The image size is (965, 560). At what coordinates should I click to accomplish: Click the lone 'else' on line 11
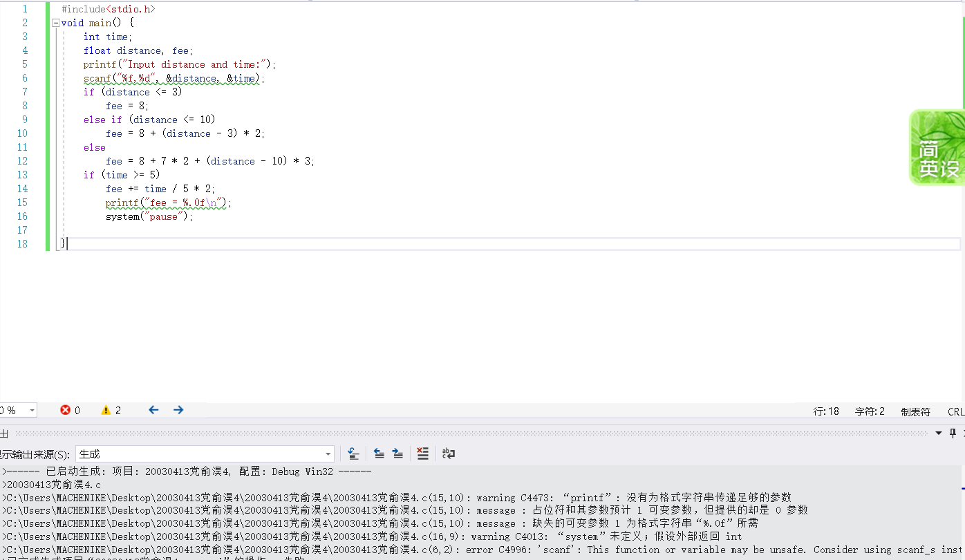pos(95,147)
